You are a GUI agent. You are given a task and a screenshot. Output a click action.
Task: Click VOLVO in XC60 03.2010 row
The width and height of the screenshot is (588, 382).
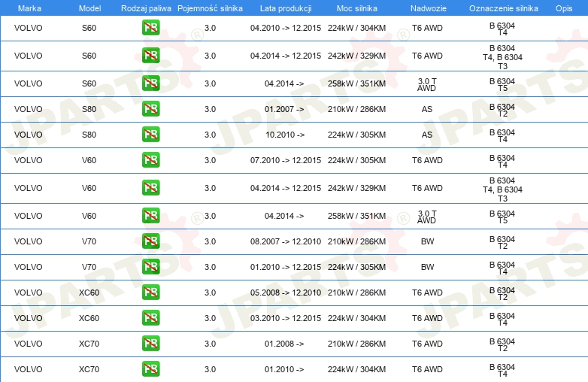point(28,318)
